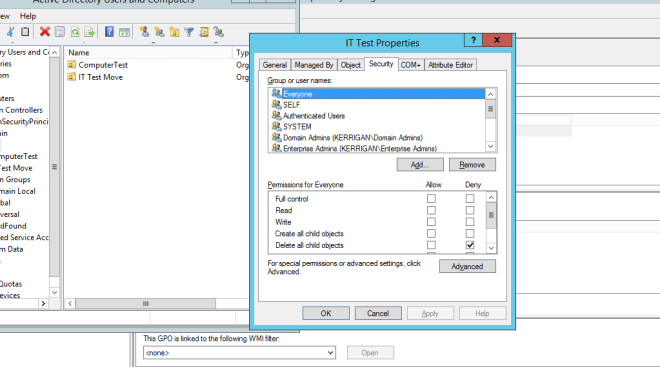The height and width of the screenshot is (367, 660).
Task: Click the Paste clipboard toolbar icon
Action: coord(25,32)
